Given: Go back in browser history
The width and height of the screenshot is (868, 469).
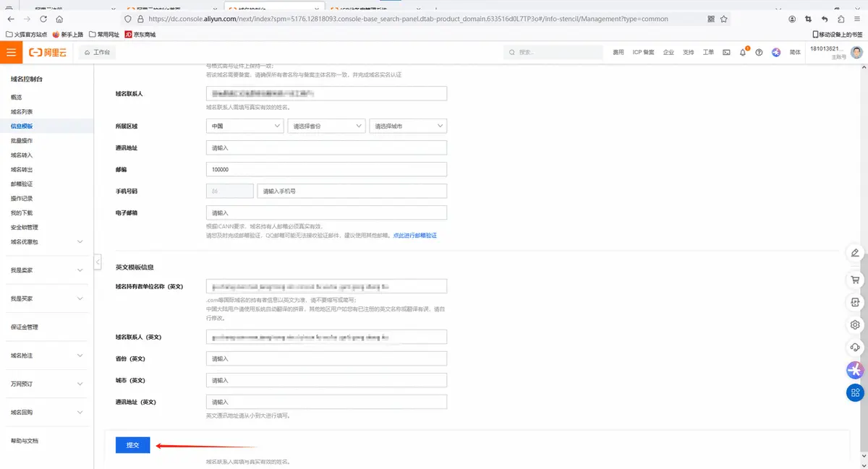Looking at the screenshot, I should tap(11, 19).
